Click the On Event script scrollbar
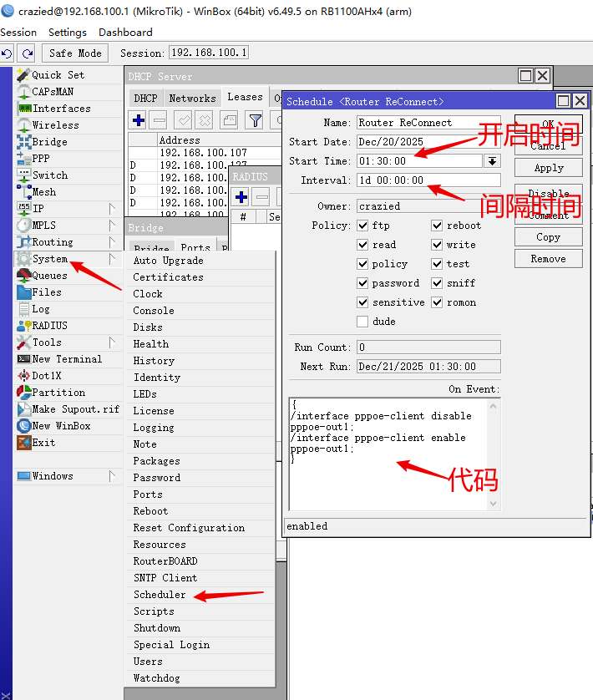Viewport: 593px width, 700px height. tap(495, 454)
